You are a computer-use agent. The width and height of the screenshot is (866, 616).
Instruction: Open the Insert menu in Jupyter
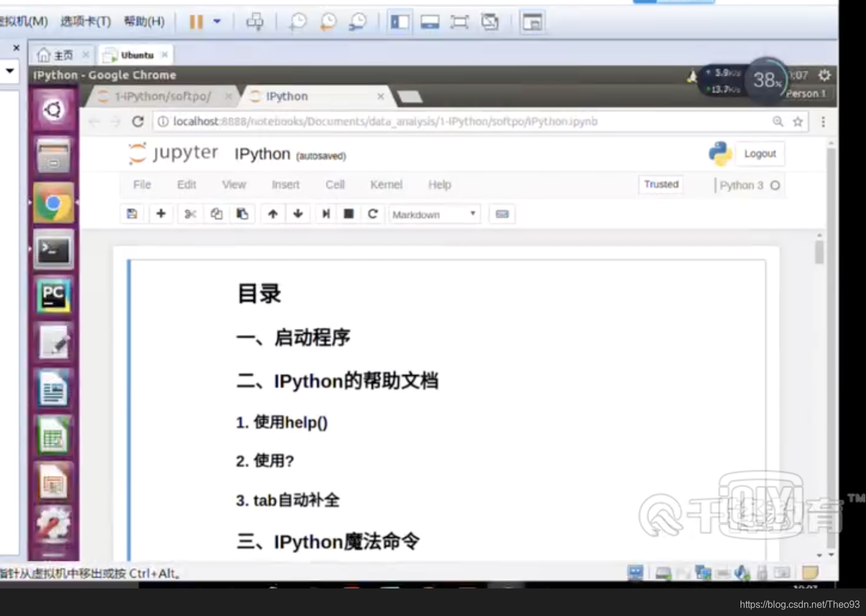(x=286, y=185)
